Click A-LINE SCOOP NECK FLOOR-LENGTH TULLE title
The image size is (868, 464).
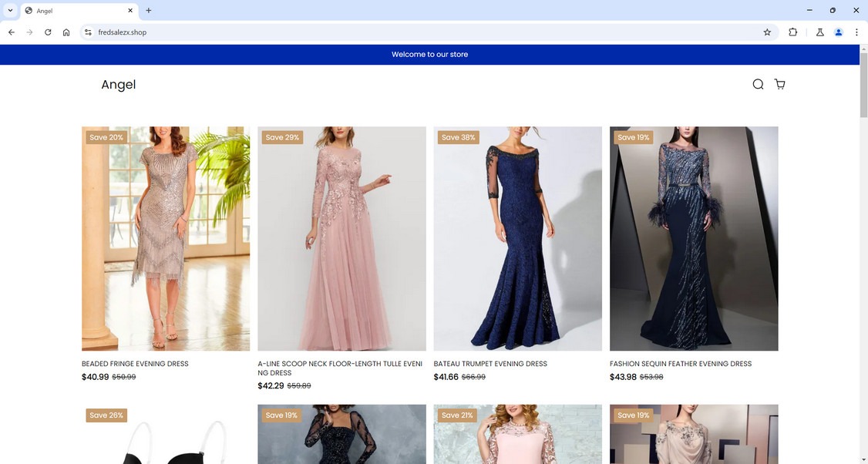340,368
